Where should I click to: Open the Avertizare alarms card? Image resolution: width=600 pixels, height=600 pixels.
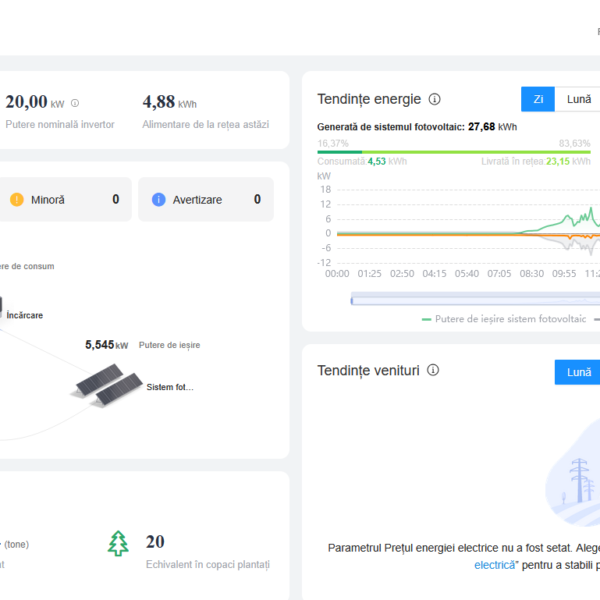205,199
